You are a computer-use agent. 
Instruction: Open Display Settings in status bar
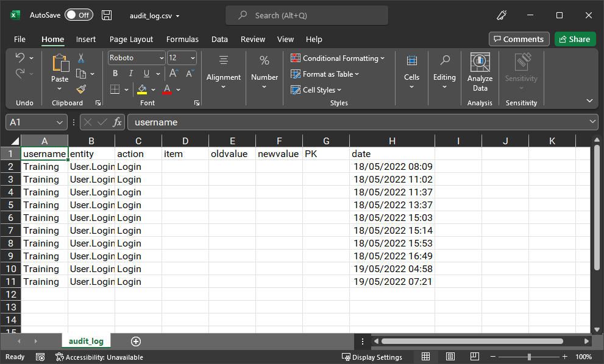pyautogui.click(x=372, y=357)
